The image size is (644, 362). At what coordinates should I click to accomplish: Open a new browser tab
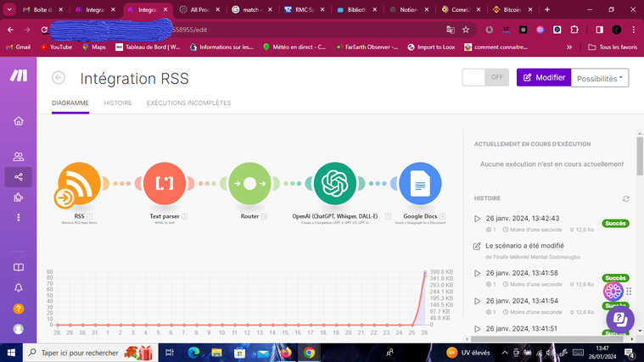[547, 9]
